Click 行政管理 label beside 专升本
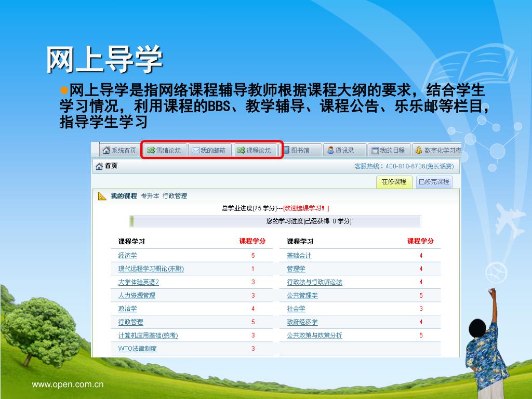 (175, 196)
